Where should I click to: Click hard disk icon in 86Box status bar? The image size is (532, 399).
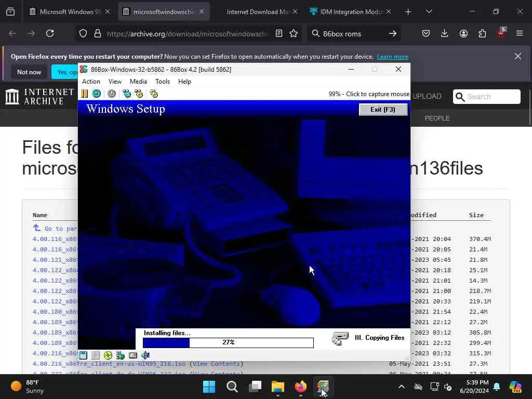tap(133, 355)
